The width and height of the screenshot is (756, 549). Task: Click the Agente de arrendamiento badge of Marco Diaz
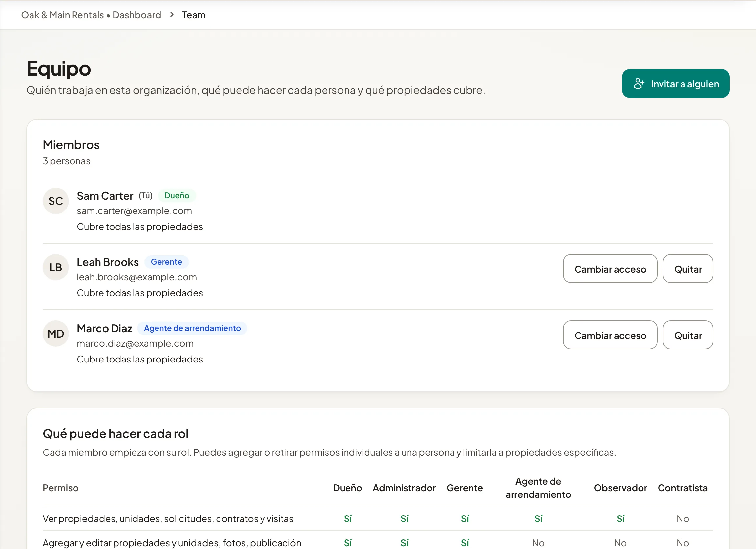192,328
